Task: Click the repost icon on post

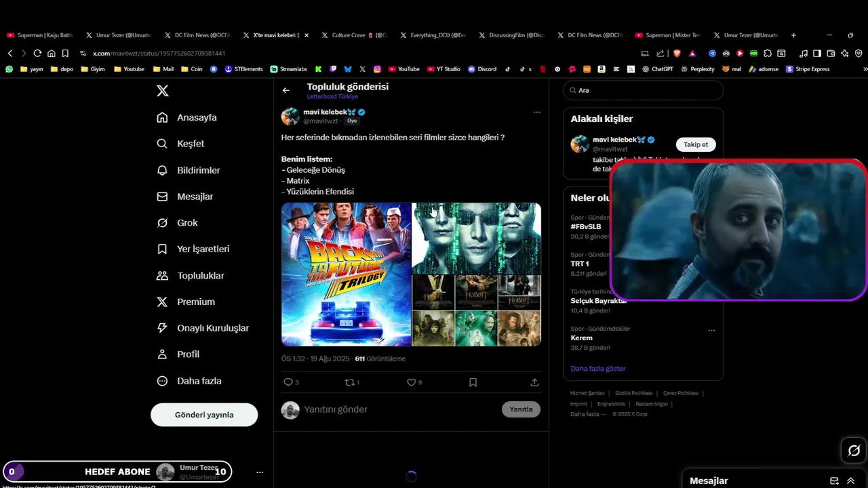Action: pyautogui.click(x=350, y=382)
